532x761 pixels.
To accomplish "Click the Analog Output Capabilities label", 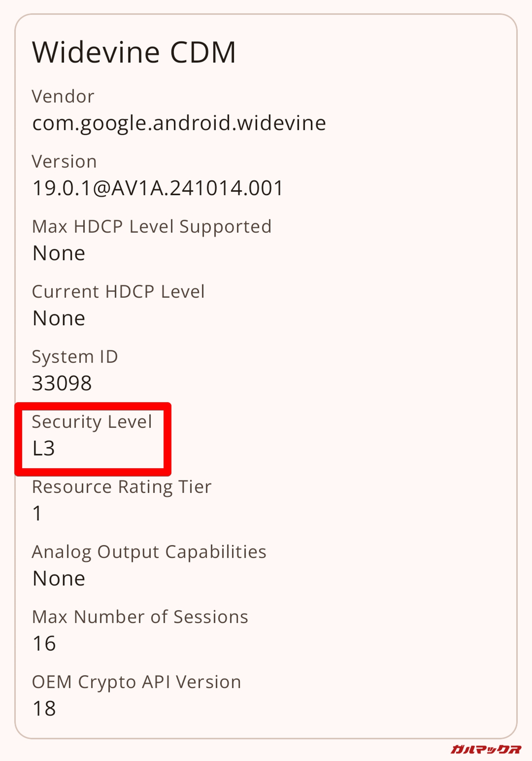I will [149, 552].
